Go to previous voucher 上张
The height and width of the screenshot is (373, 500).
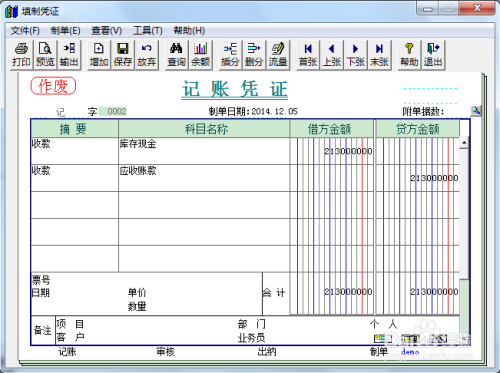click(332, 55)
